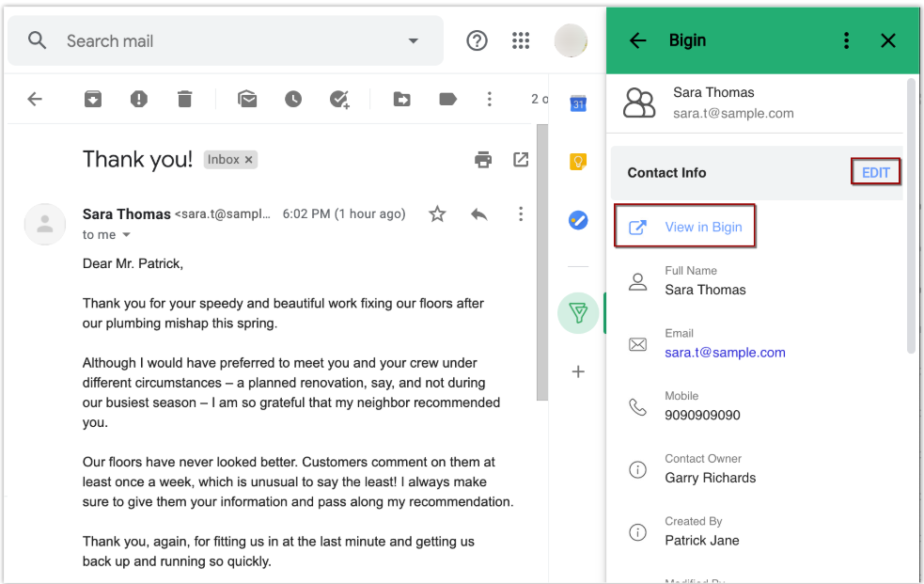The height and width of the screenshot is (584, 924).
Task: Star Sara Thomas's message
Action: 437,213
